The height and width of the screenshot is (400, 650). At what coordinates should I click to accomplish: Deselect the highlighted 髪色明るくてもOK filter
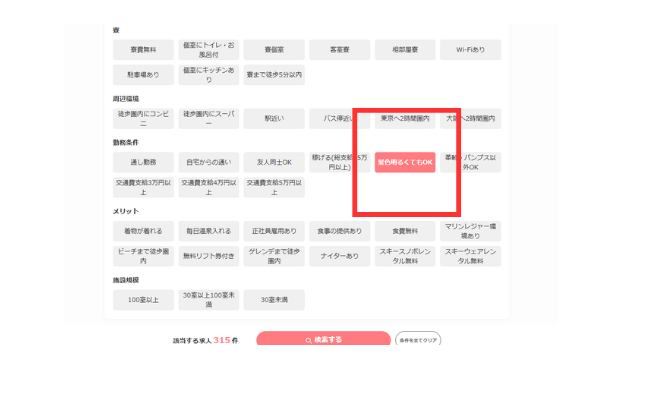405,162
